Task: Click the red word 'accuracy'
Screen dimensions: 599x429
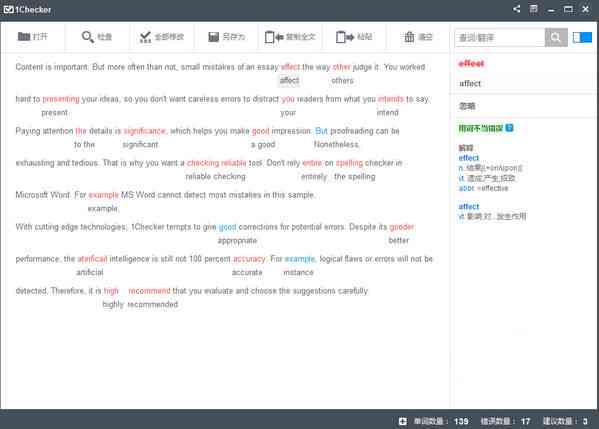Action: (249, 259)
